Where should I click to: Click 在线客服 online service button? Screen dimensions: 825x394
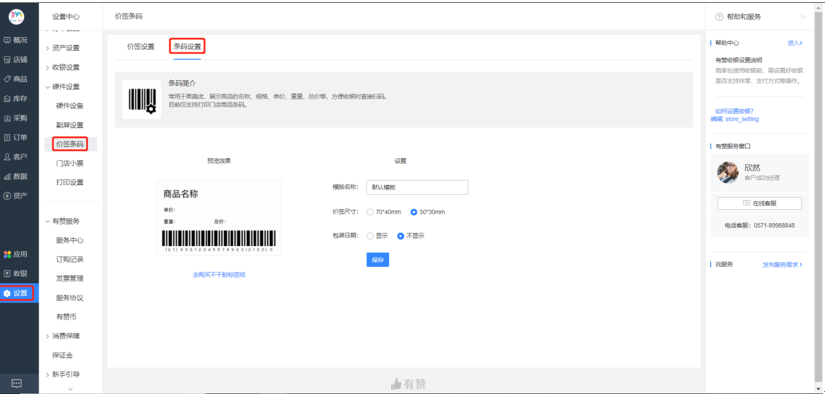click(x=759, y=203)
